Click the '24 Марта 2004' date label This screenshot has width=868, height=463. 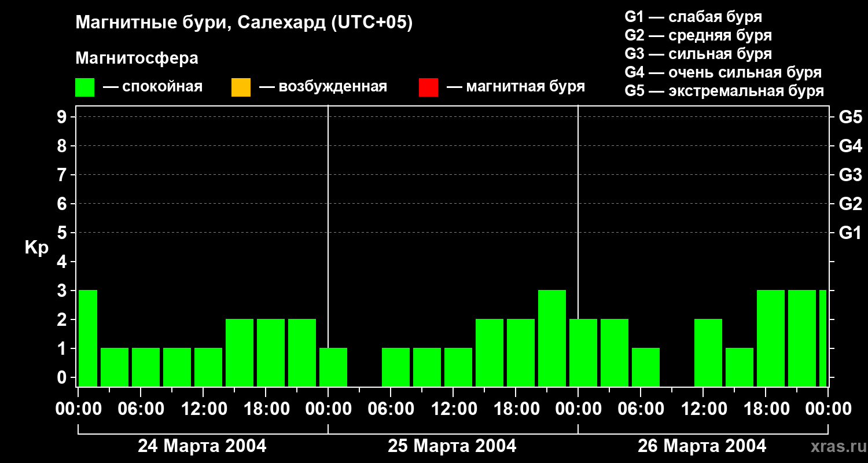click(x=202, y=446)
